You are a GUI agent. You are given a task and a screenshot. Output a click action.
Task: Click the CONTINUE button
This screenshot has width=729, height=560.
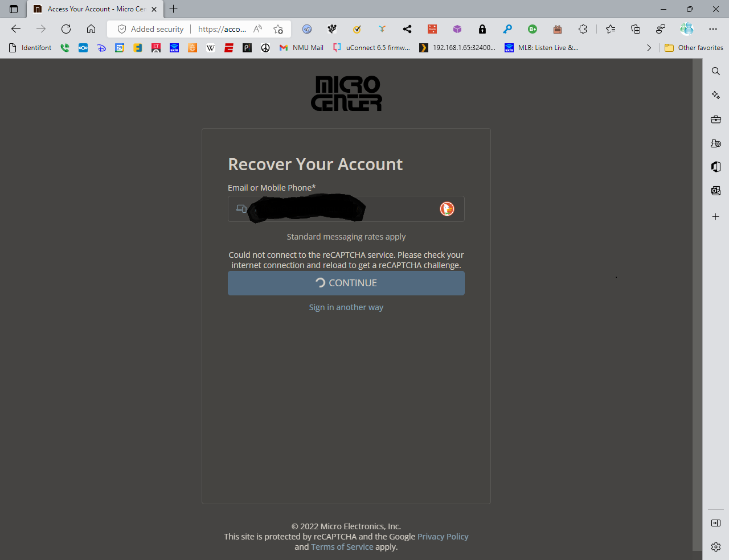point(346,283)
